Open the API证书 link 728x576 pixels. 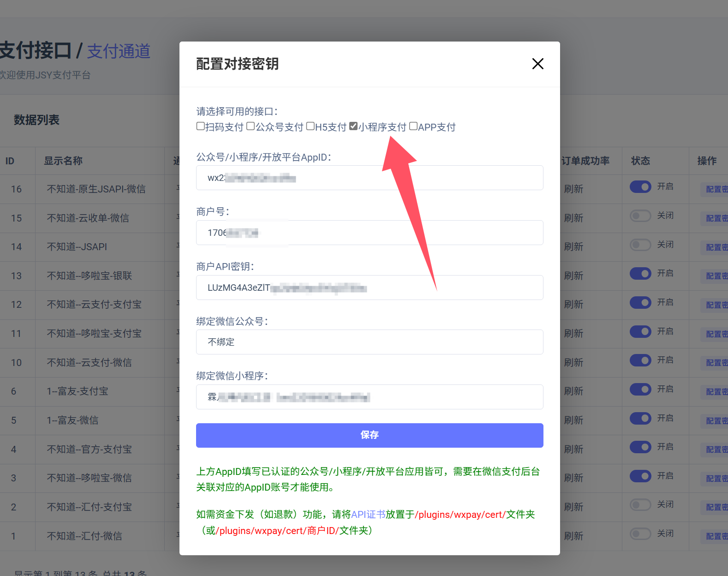pyautogui.click(x=368, y=515)
